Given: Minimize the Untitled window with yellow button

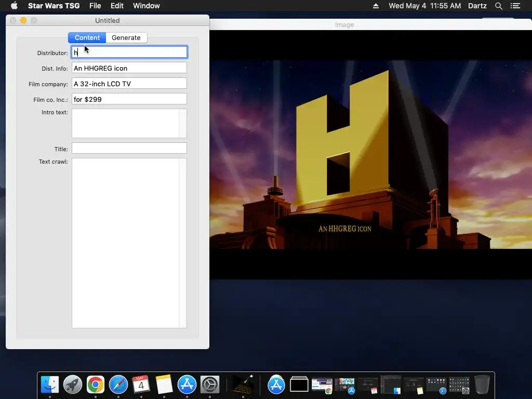Looking at the screenshot, I should pos(23,20).
